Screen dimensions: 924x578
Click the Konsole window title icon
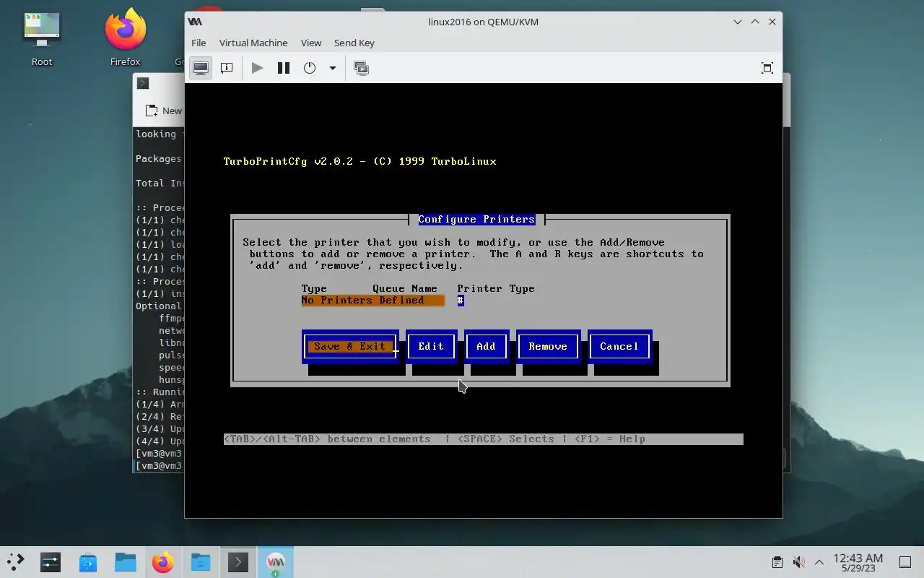coord(143,83)
